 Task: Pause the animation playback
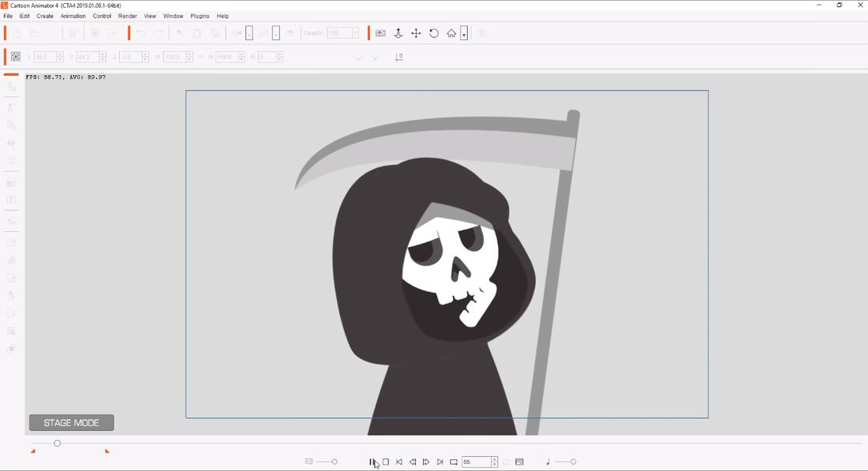coord(372,462)
